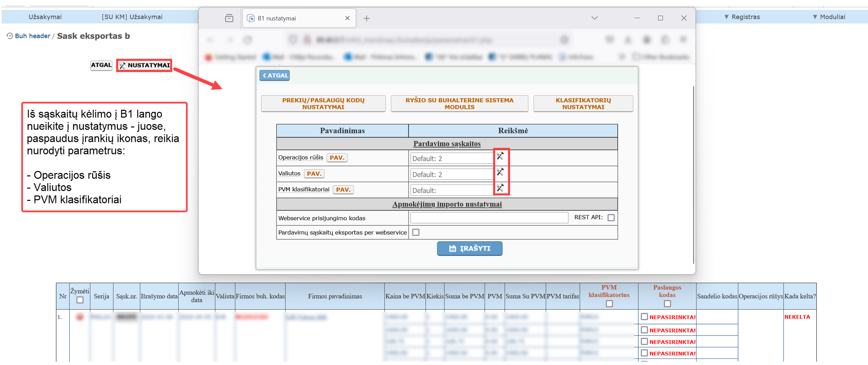Viewport: 868px width, 365px height.
Task: Check the PVM klasifikatorius header checkbox
Action: click(609, 304)
